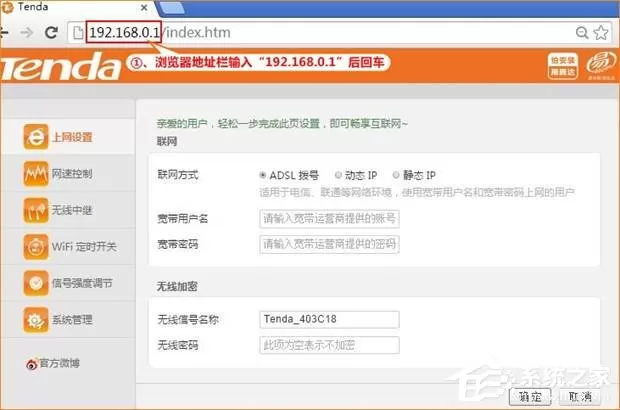
Task: Click the bookmark star icon
Action: click(x=601, y=32)
